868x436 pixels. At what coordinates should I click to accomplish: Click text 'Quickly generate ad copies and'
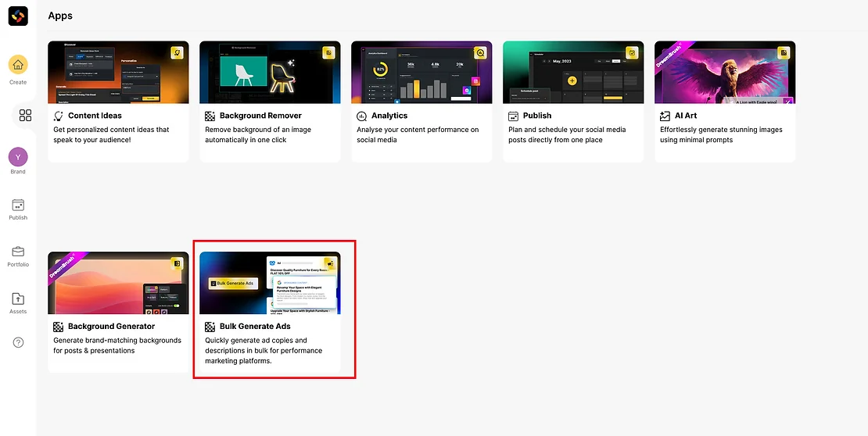(256, 340)
